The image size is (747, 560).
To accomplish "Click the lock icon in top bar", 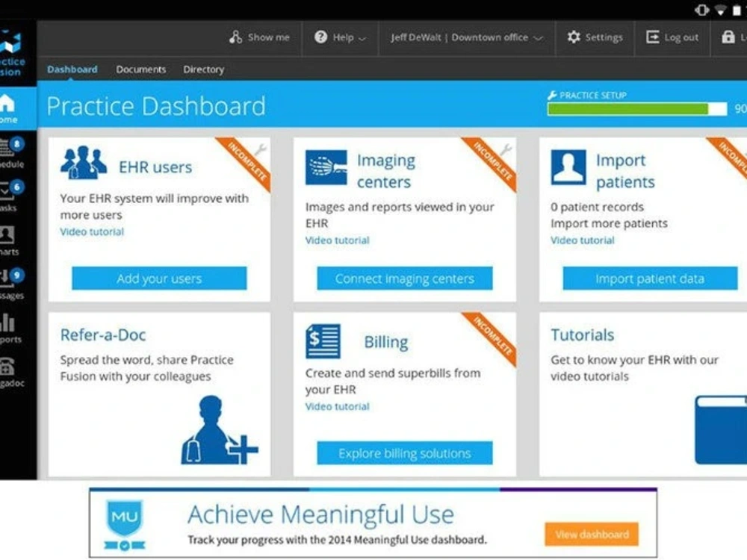I will click(x=728, y=37).
